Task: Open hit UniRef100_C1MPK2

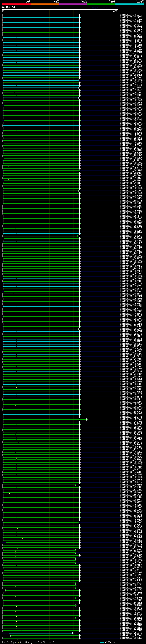Action: (131, 22)
